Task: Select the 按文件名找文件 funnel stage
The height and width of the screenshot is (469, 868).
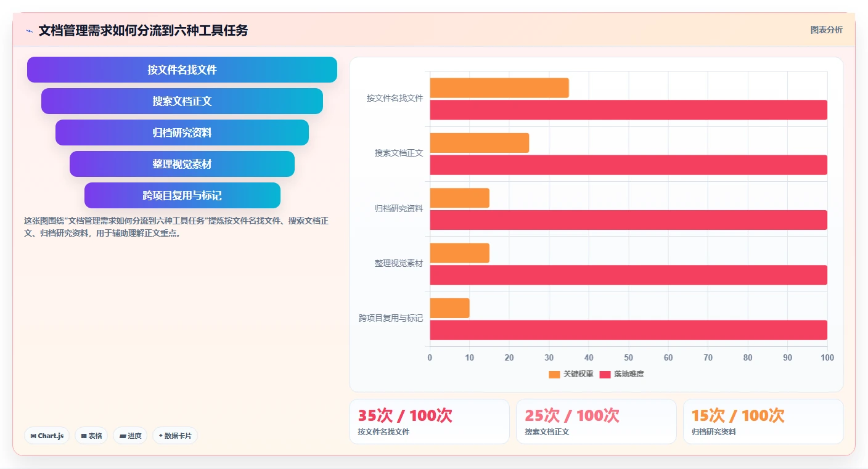Action: point(182,70)
